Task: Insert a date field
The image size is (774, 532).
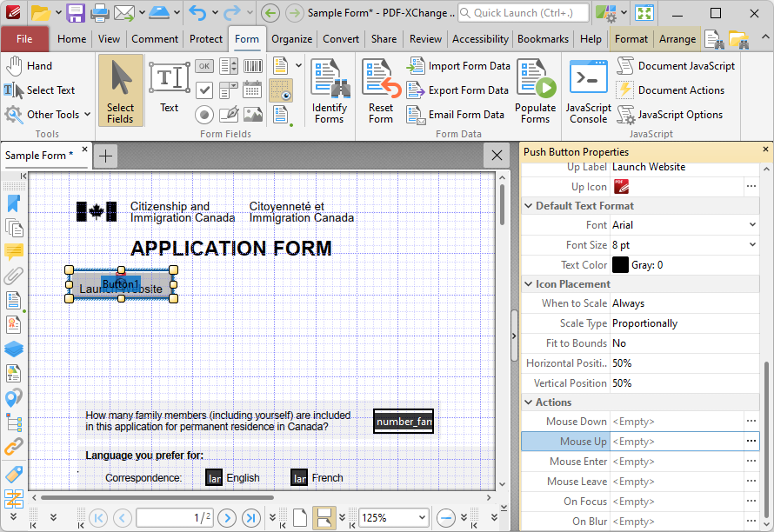Action: point(253,90)
